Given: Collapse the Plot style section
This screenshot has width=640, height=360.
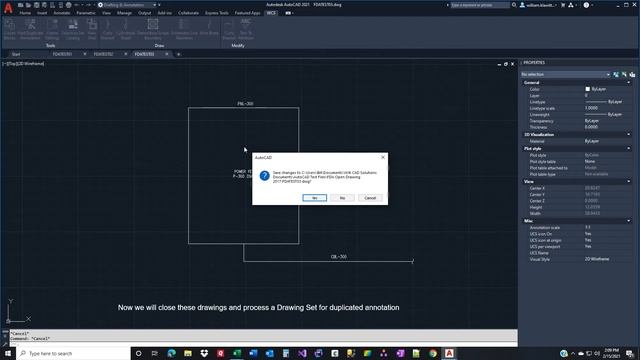Looking at the screenshot, I should [x=628, y=149].
